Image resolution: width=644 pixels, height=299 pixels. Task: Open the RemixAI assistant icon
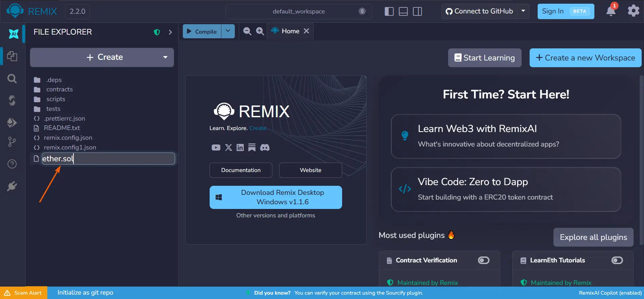13,33
